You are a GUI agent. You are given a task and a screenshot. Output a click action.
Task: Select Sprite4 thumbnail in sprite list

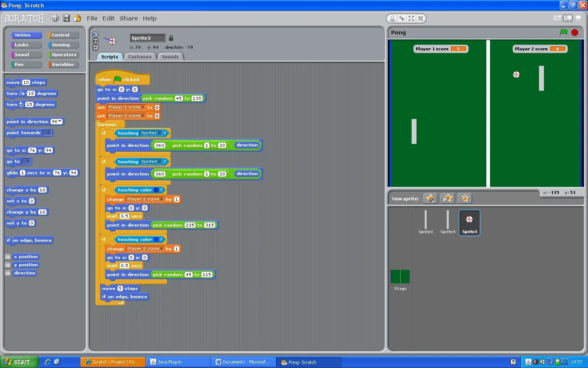[448, 222]
